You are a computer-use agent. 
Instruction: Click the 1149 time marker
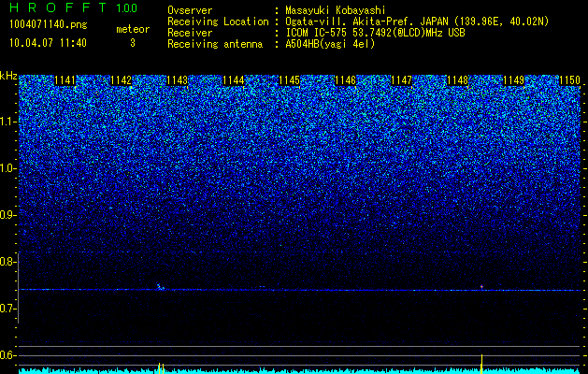514,80
